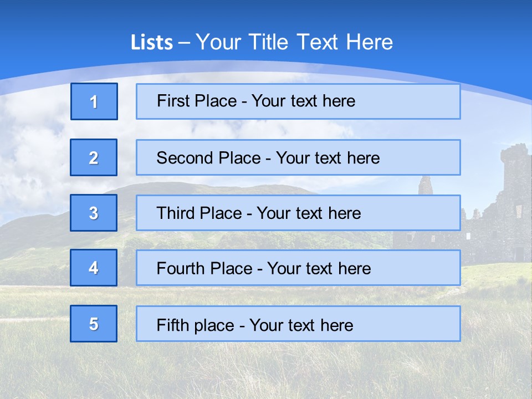Click the number 2 square
Viewport: 532px width, 399px height.
coord(94,157)
